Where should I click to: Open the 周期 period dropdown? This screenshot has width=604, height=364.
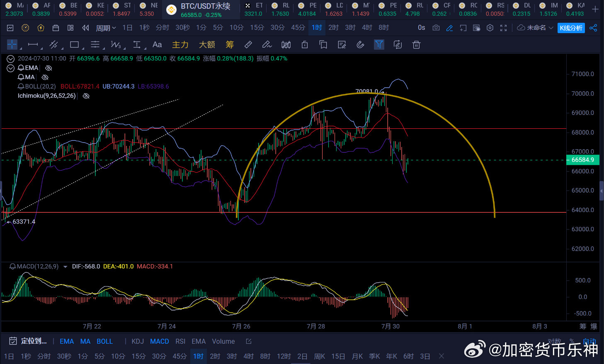(106, 28)
